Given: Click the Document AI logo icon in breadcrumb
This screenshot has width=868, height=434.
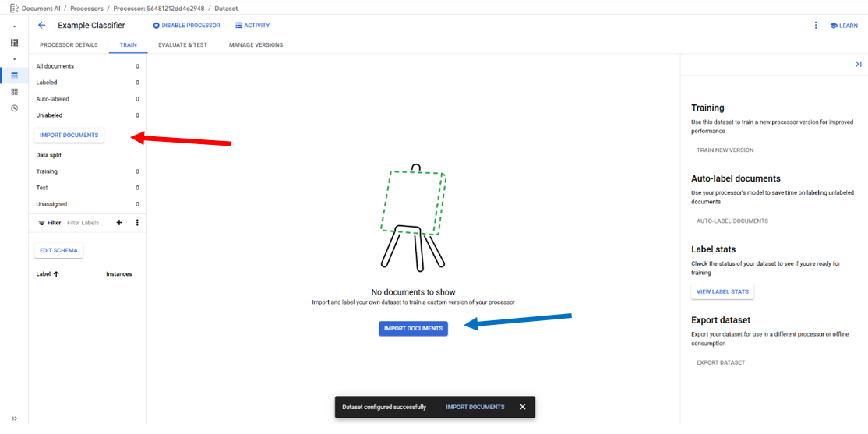Looking at the screenshot, I should point(14,9).
